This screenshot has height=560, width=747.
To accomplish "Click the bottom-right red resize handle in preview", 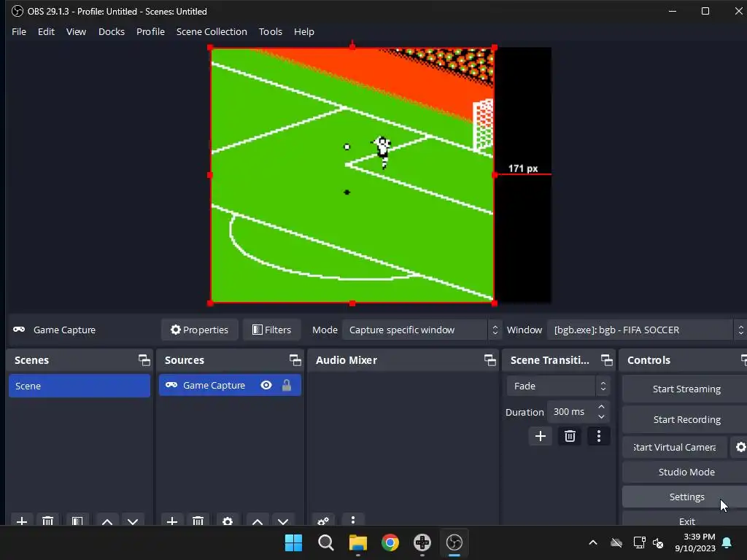I will [x=495, y=303].
